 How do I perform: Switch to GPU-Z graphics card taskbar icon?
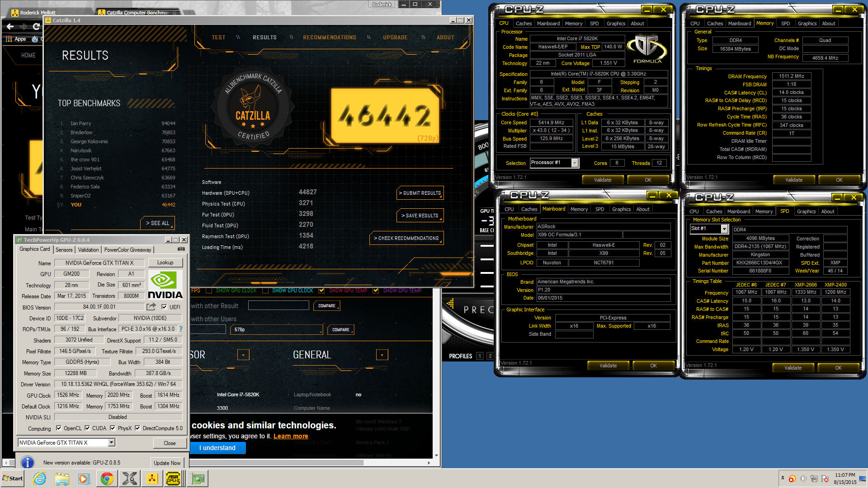(198, 479)
